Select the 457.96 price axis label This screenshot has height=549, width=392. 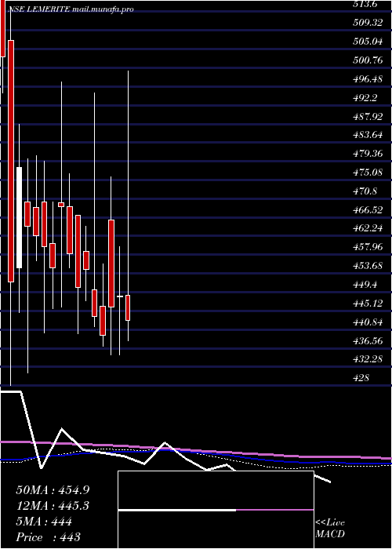tap(368, 247)
